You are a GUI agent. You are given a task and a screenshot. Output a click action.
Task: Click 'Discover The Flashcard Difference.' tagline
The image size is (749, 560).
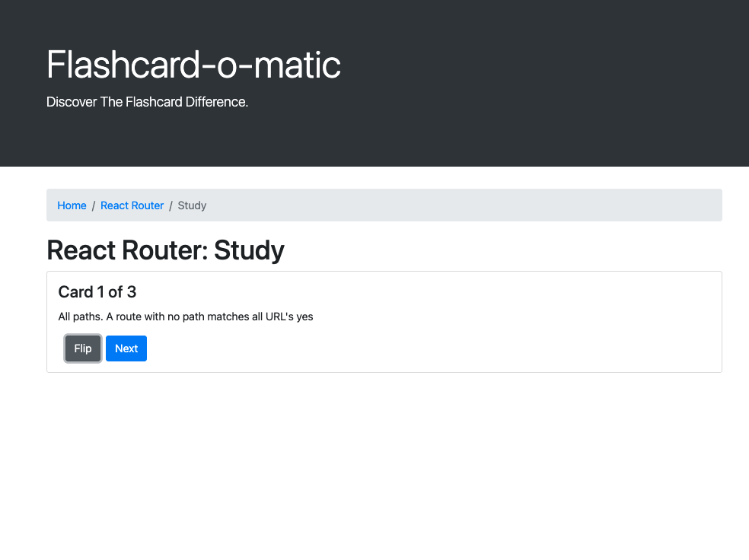coord(147,102)
